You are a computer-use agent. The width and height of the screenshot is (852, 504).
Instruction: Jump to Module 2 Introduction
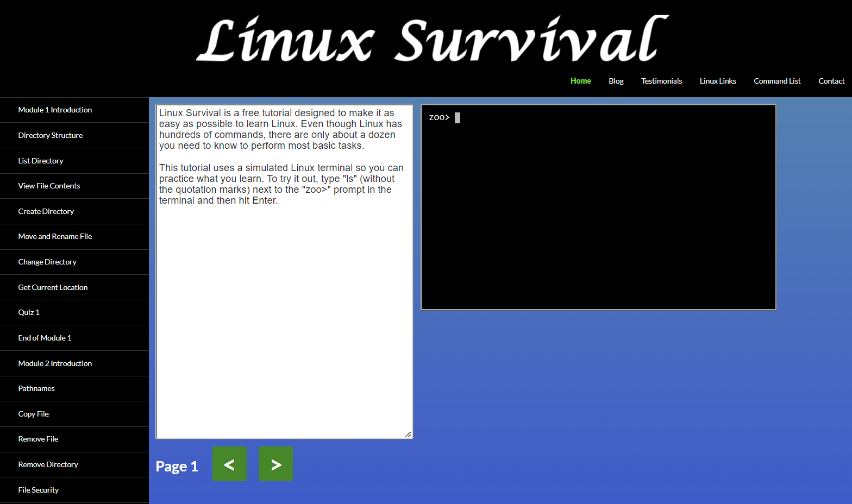(x=55, y=363)
